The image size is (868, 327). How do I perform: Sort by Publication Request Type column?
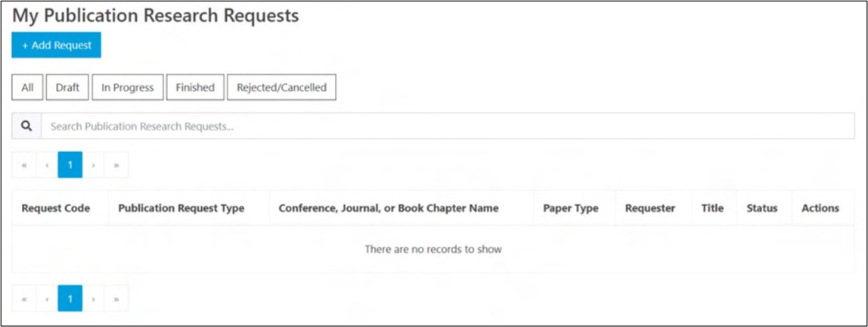point(181,208)
